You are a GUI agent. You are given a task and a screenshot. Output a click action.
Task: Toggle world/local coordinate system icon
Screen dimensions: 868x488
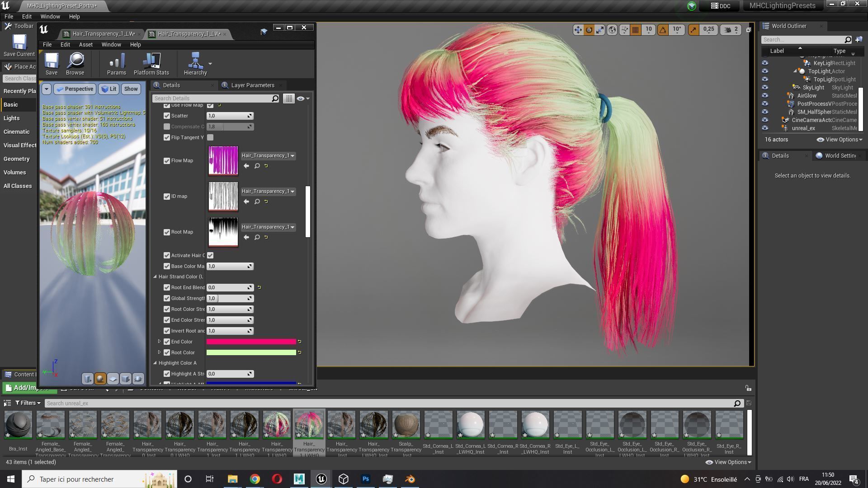(612, 30)
